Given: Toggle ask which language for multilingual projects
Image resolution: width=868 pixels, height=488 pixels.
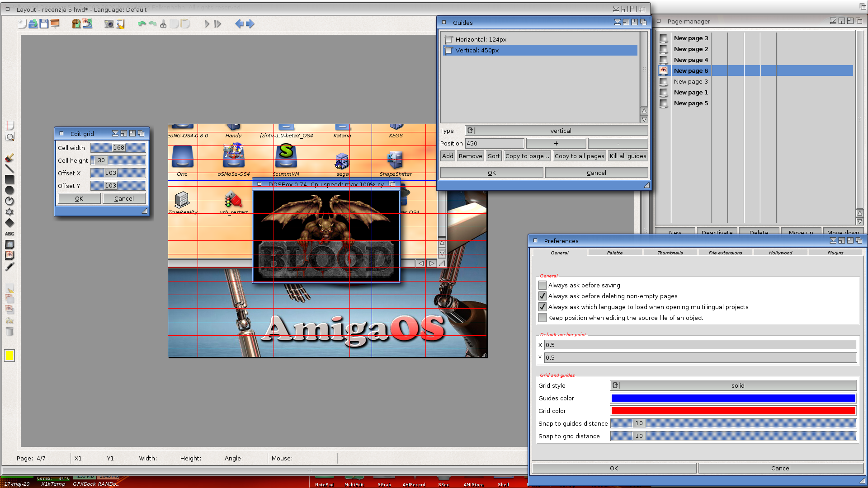Looking at the screenshot, I should pos(542,307).
